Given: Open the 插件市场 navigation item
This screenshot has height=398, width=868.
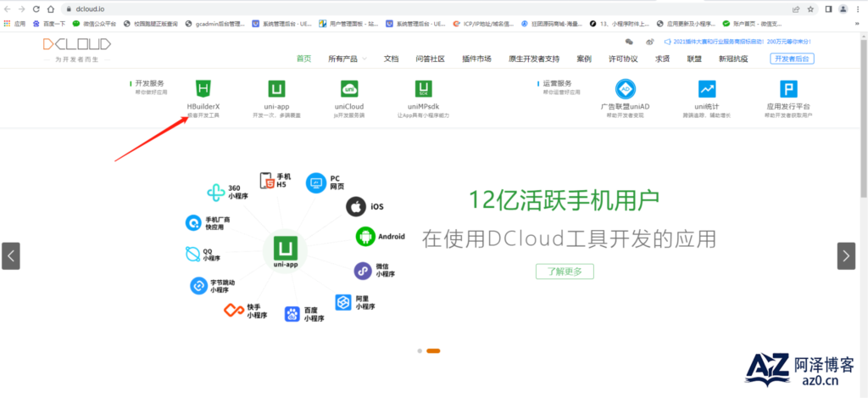Looking at the screenshot, I should coord(476,59).
